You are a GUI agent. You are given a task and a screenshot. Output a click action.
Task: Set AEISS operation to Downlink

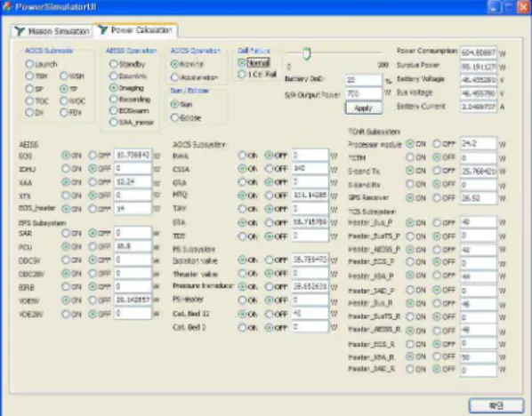click(x=114, y=76)
